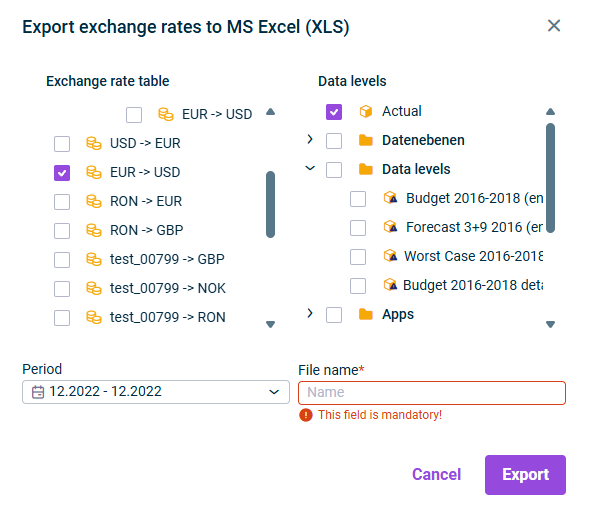Click the Cancel button
The image size is (589, 507).
point(436,475)
